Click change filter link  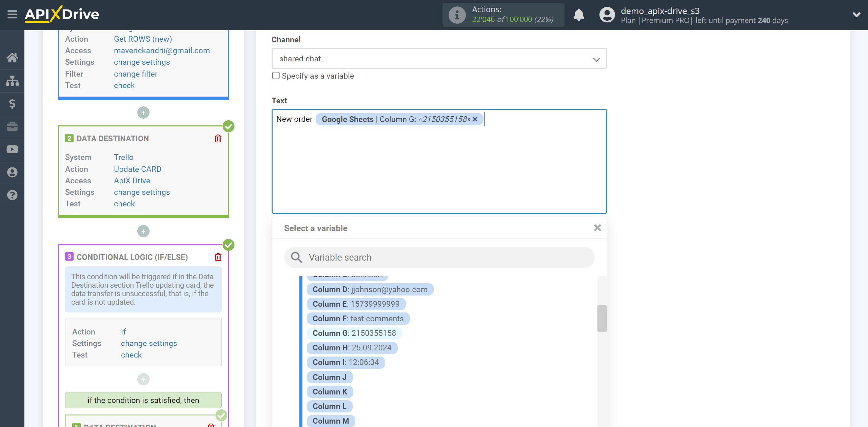[136, 74]
